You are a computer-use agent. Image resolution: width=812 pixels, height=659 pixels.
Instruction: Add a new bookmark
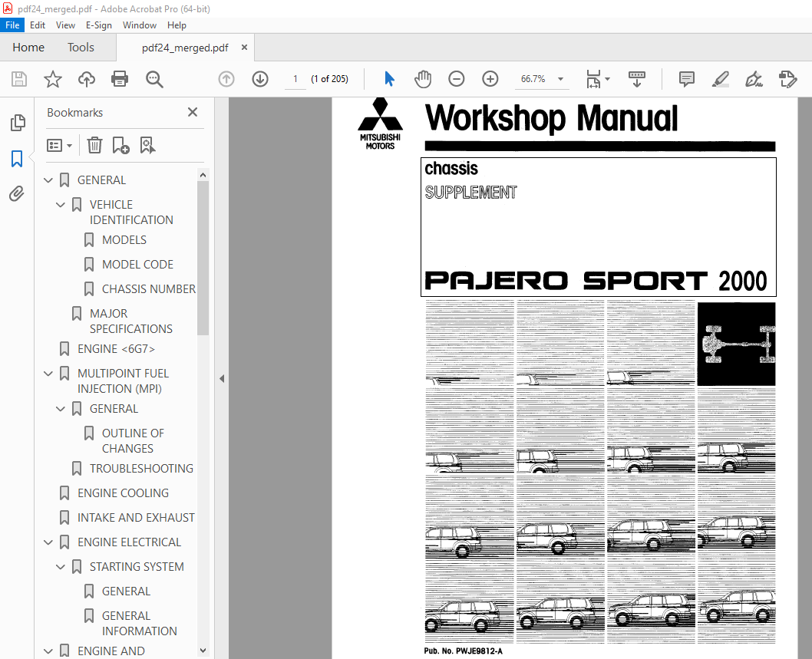point(120,146)
